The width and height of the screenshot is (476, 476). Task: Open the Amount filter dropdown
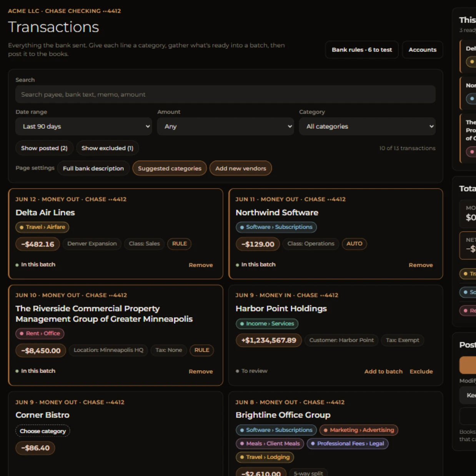[x=225, y=126]
